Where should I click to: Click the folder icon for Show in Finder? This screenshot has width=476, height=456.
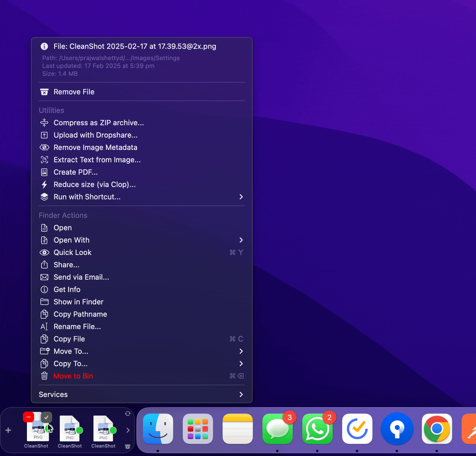coord(44,302)
